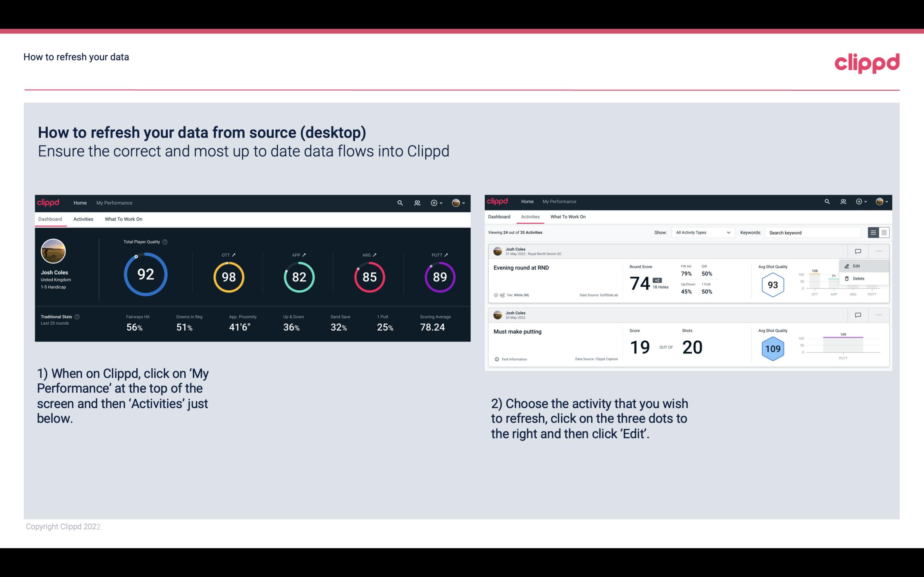924x577 pixels.
Task: Click the 'Delete' button on Evening round activity
Action: [x=858, y=278]
